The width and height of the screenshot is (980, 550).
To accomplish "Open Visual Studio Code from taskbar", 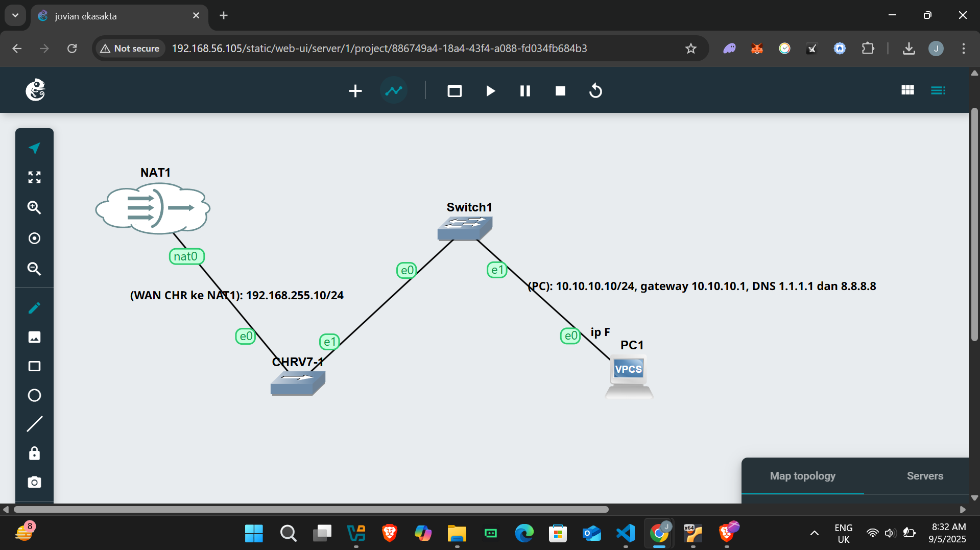I will click(x=626, y=534).
